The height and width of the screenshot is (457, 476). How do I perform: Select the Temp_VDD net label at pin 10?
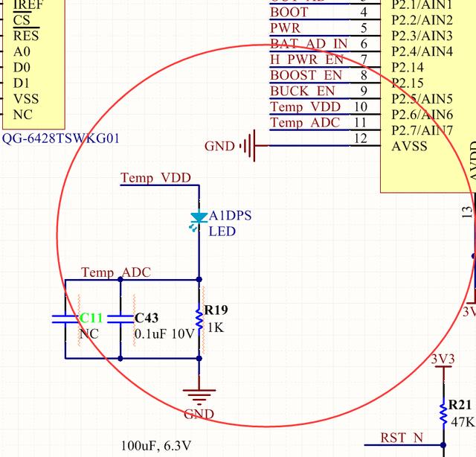tap(306, 107)
